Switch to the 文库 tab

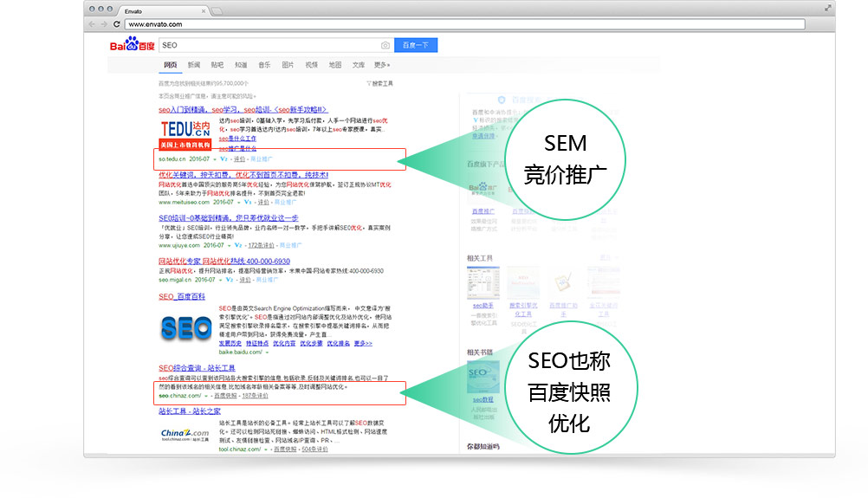click(359, 65)
